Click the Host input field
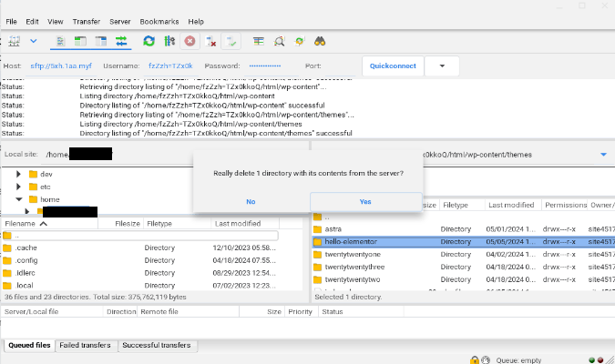 click(62, 66)
